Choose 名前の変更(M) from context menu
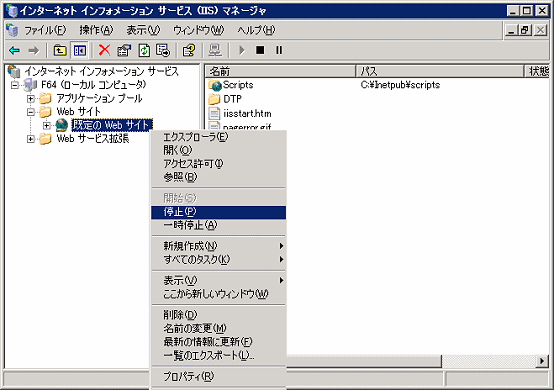 218,328
